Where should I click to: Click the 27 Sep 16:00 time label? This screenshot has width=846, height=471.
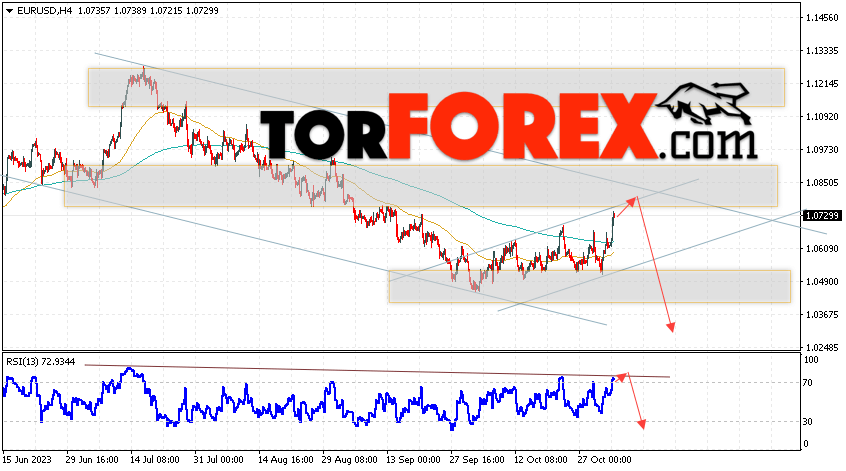point(477,460)
